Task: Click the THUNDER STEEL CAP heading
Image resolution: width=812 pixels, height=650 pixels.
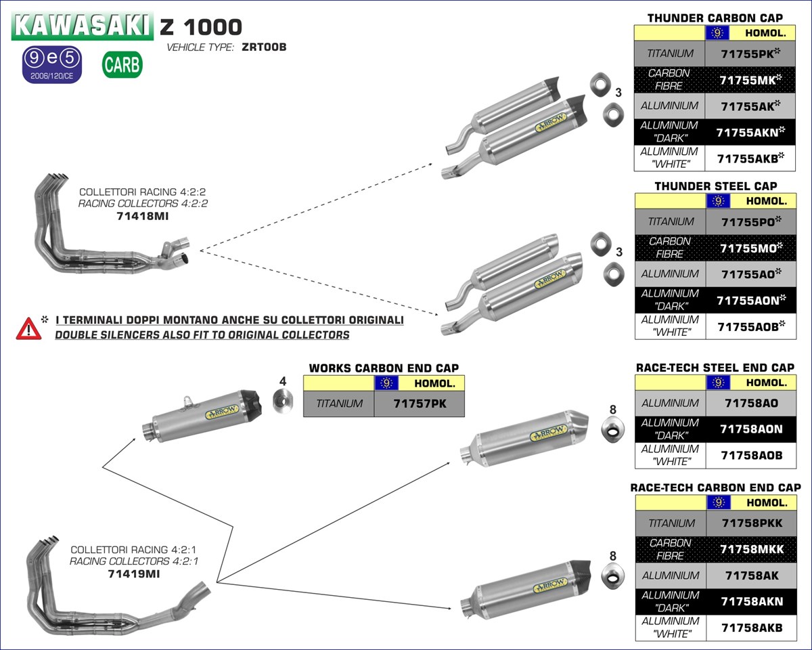Action: pos(716,186)
